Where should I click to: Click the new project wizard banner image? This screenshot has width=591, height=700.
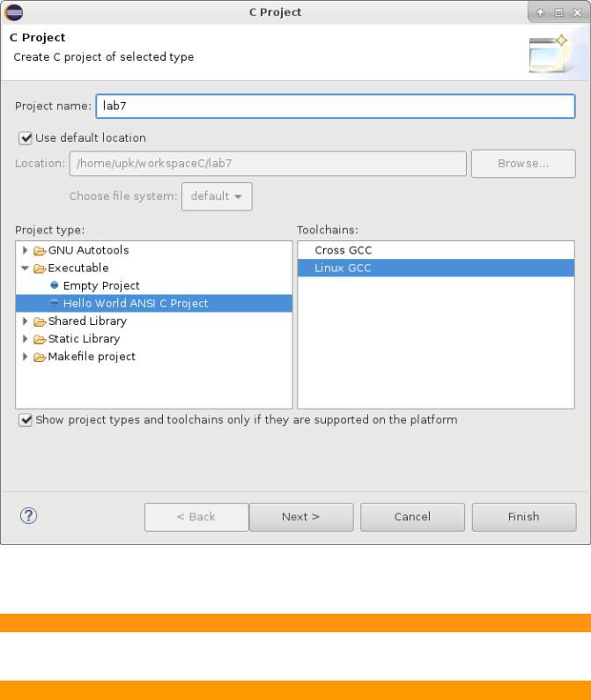click(x=549, y=54)
